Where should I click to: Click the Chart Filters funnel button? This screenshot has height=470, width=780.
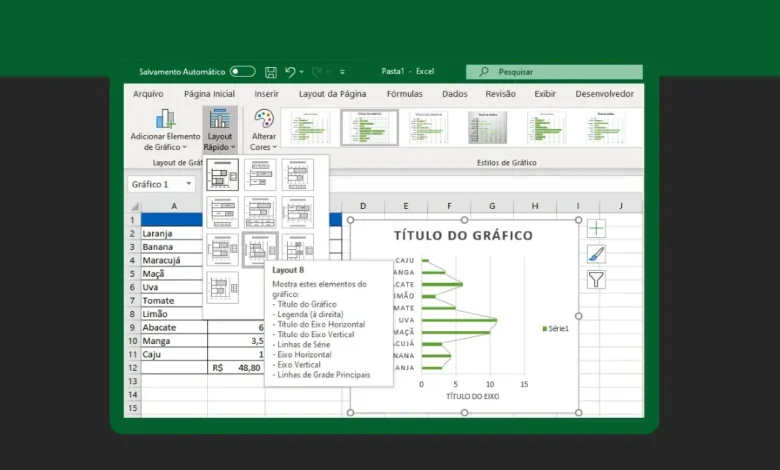(x=596, y=280)
